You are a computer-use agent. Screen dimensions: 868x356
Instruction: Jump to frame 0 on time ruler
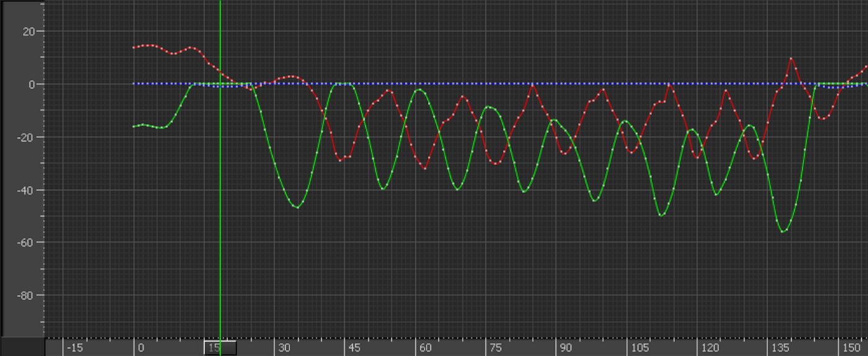click(141, 348)
